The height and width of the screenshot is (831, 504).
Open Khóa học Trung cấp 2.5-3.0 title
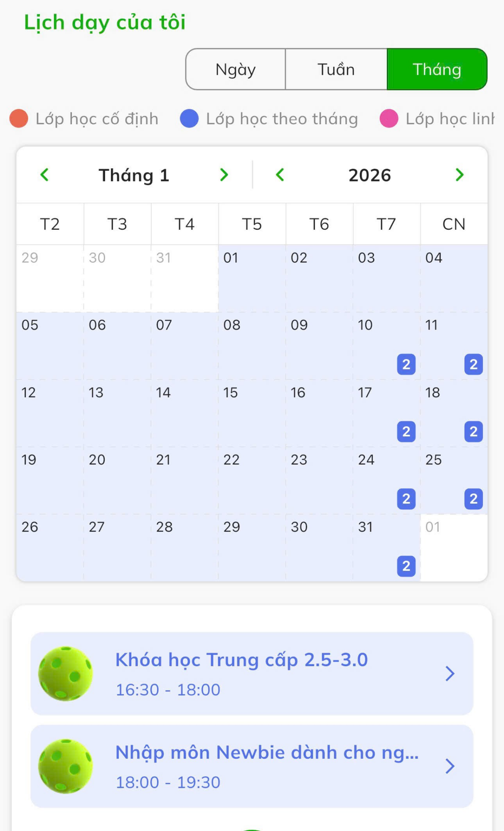(x=241, y=660)
